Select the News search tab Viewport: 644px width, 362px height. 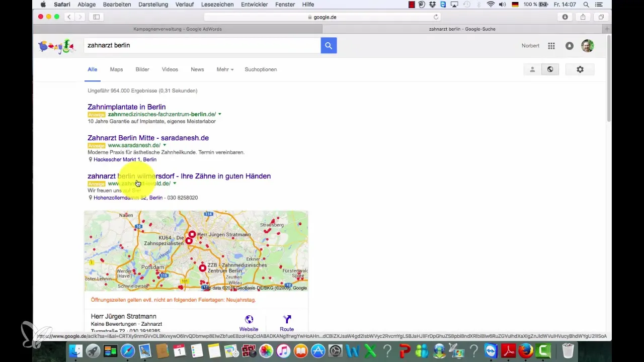pyautogui.click(x=197, y=69)
